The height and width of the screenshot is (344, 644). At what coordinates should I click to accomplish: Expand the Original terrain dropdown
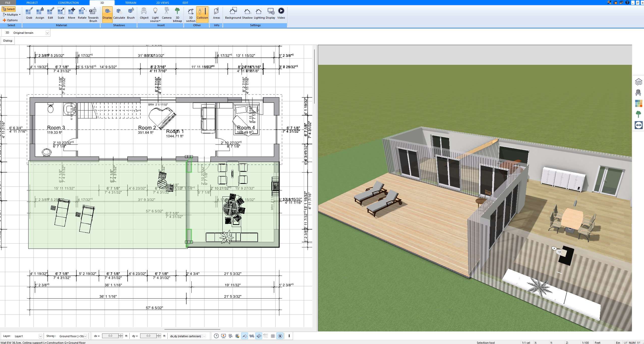[x=47, y=33]
